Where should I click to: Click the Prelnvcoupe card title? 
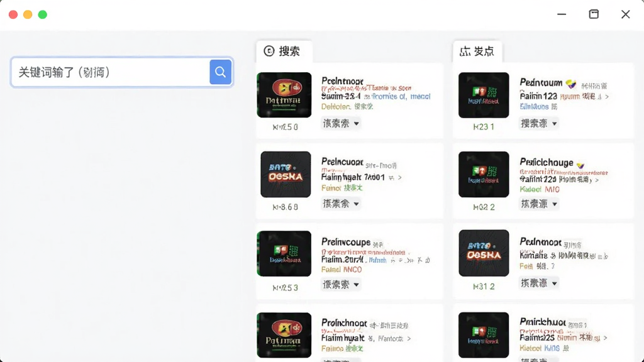coord(346,242)
